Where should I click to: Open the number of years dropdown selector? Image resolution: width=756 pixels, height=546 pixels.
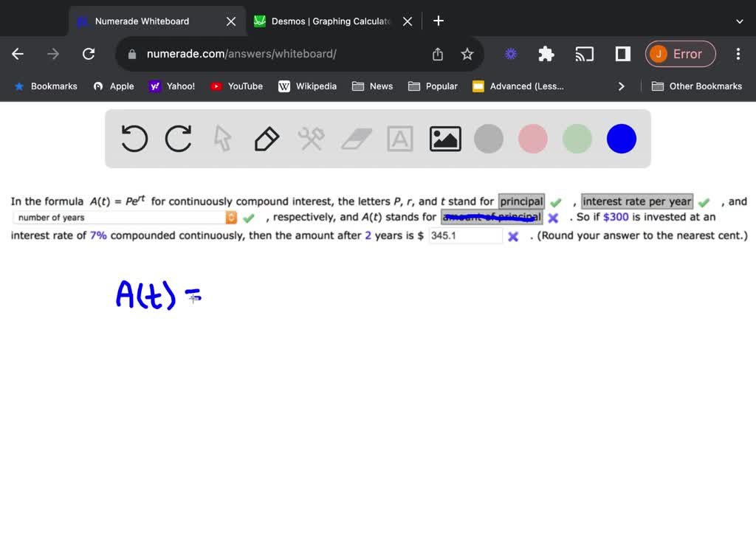pos(231,217)
